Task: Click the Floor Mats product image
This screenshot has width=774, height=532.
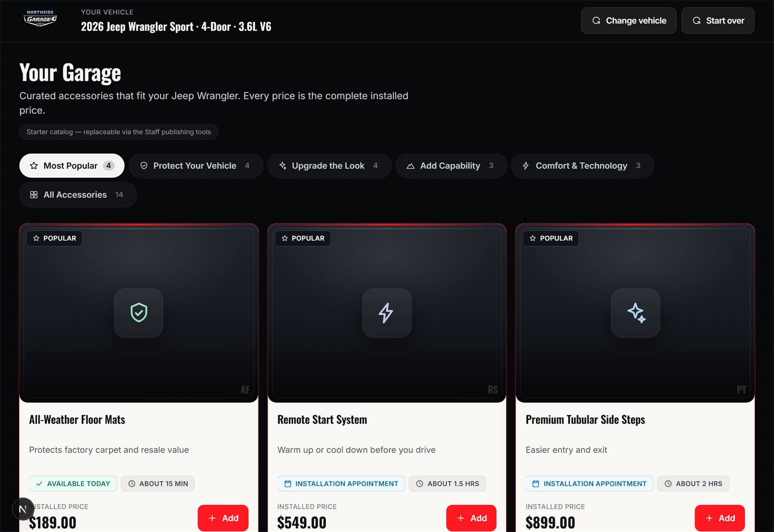Action: (139, 313)
